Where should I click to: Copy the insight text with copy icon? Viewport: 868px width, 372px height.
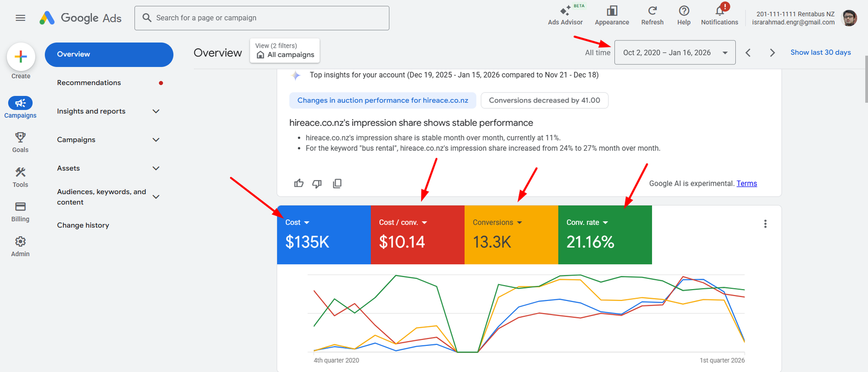pyautogui.click(x=337, y=183)
